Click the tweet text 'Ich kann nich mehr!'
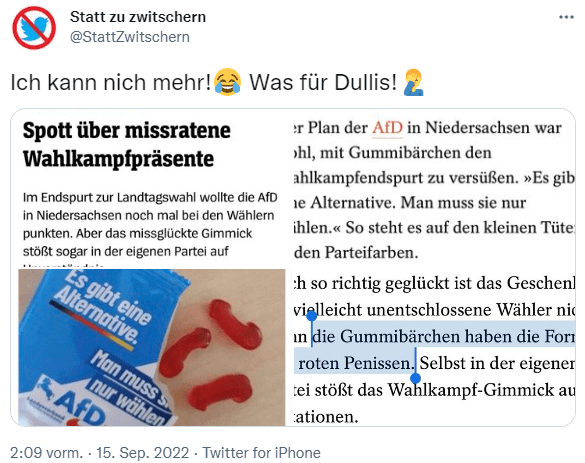This screenshot has width=585, height=463. tap(111, 82)
